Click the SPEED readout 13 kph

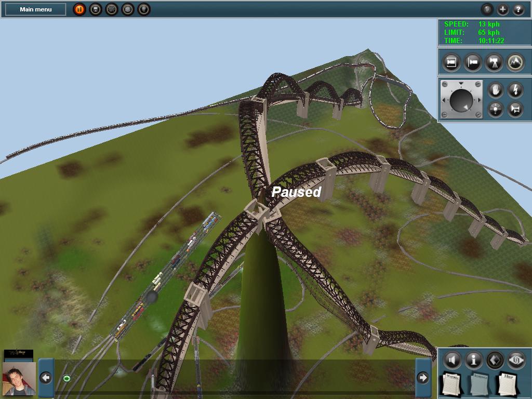(472, 24)
